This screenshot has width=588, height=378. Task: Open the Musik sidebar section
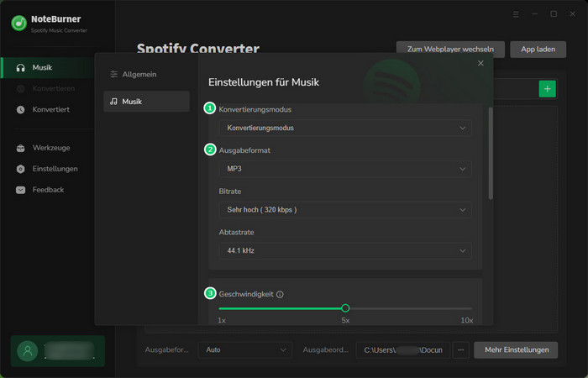[x=48, y=67]
